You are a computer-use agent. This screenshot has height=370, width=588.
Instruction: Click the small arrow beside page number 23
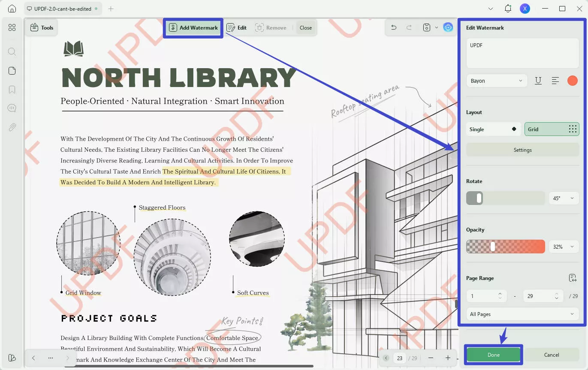pos(386,358)
